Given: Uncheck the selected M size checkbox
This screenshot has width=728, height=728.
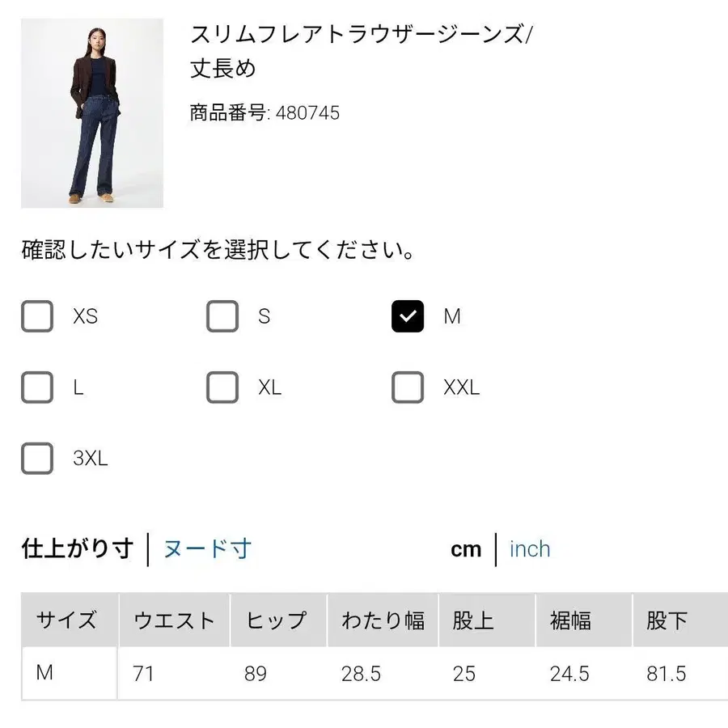Looking at the screenshot, I should [407, 316].
